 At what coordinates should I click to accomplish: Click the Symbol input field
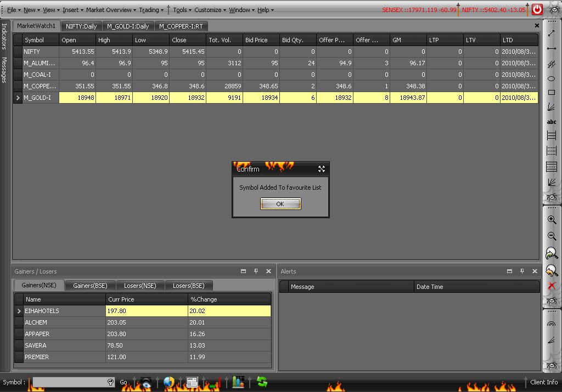click(x=70, y=382)
